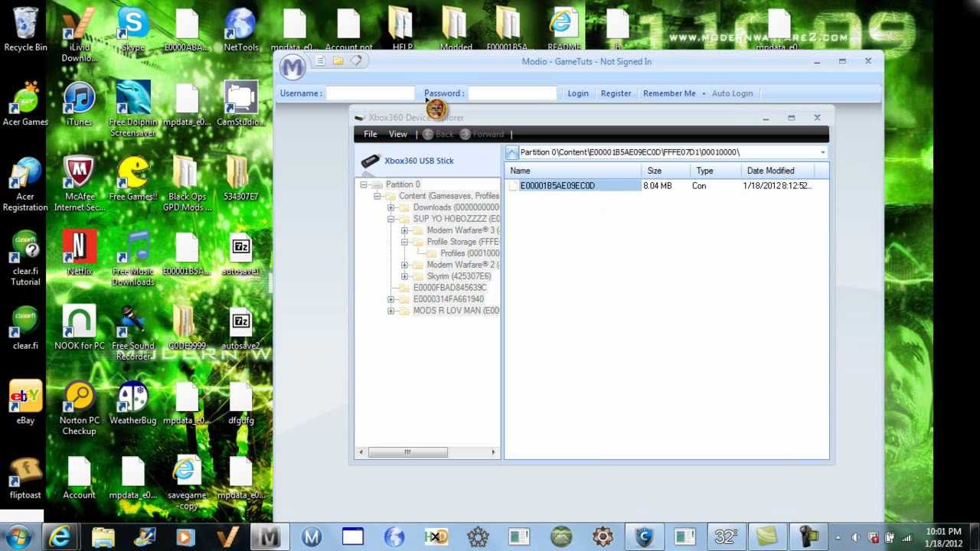Open Windows Explorer from the taskbar
980x551 pixels.
click(x=103, y=537)
